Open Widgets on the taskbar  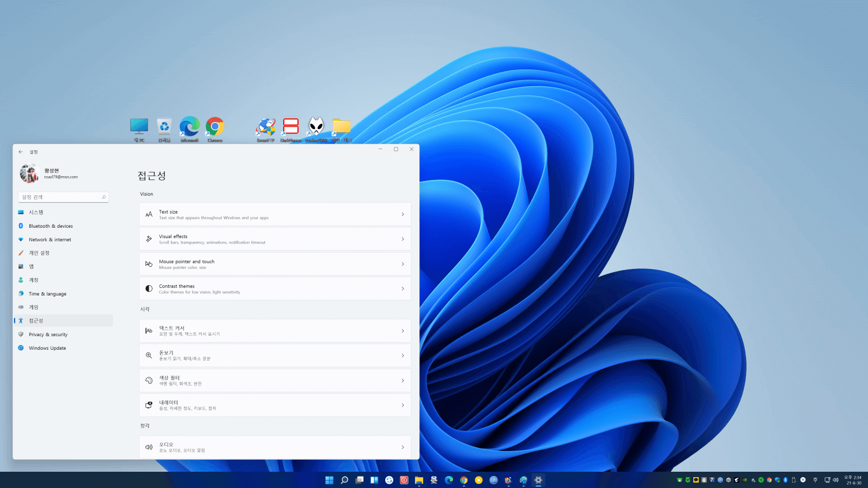coord(374,480)
